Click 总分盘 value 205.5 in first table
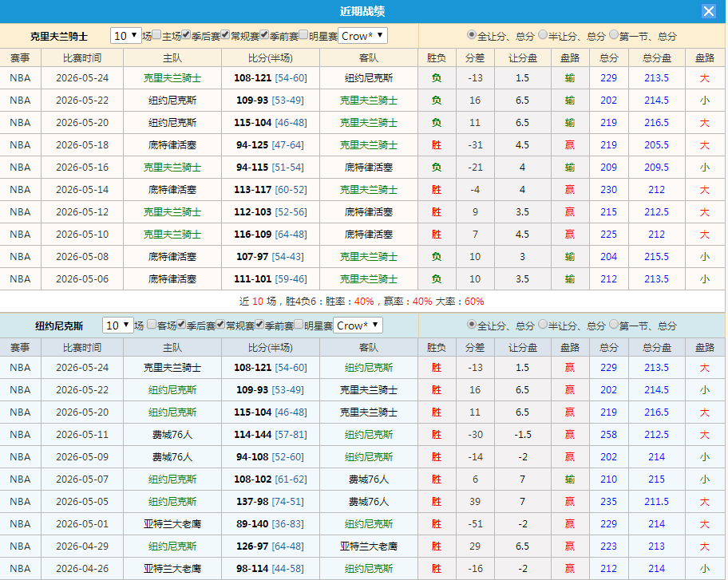The height and width of the screenshot is (580, 728). click(x=656, y=145)
